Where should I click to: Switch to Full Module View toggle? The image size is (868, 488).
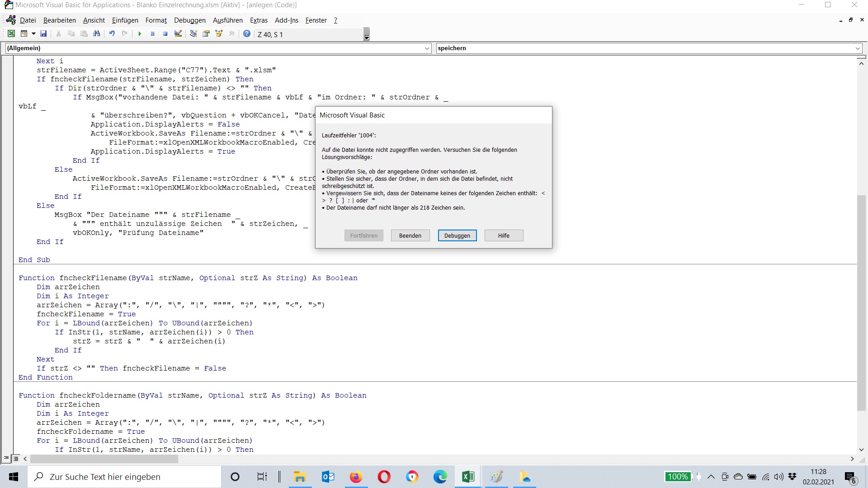16,459
